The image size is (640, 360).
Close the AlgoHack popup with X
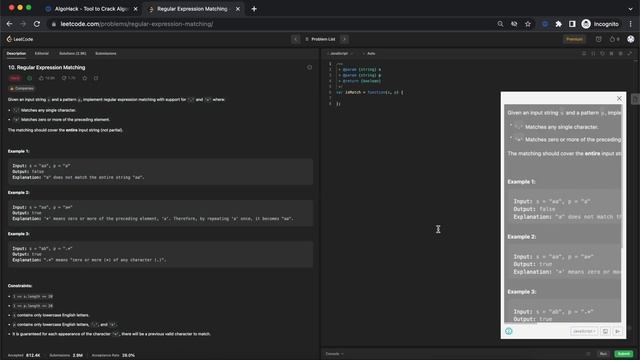point(619,98)
